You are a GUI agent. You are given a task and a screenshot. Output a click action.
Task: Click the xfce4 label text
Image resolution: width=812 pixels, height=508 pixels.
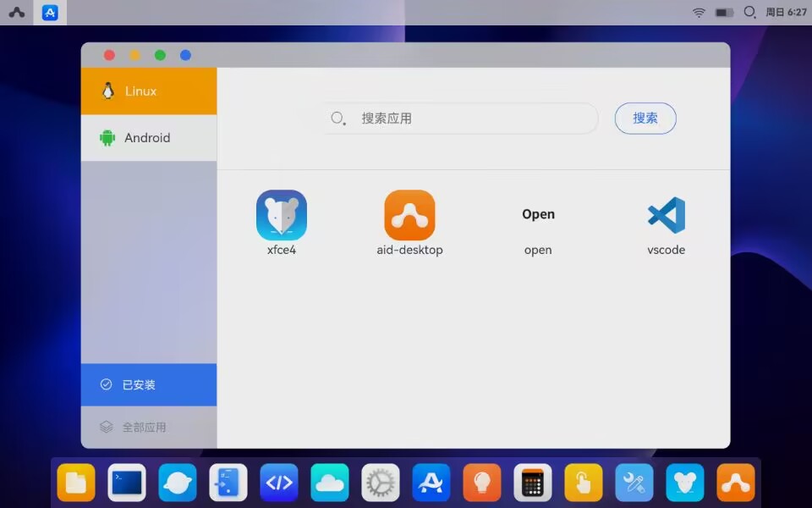pos(281,250)
